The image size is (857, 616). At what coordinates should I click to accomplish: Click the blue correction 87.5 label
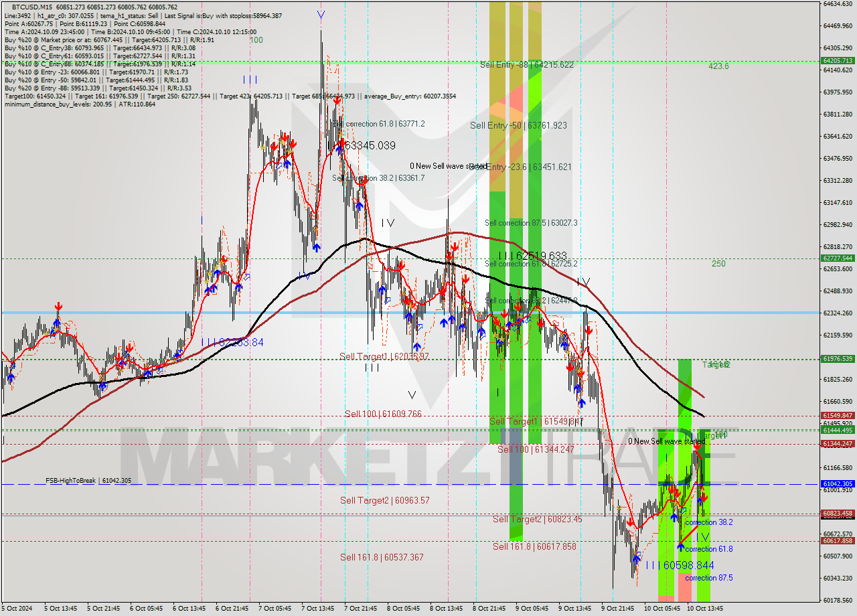tap(708, 578)
